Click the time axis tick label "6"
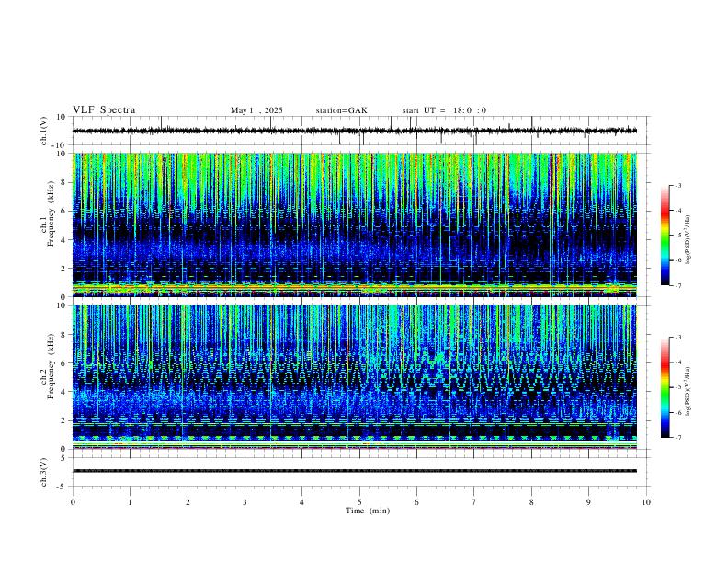This screenshot has height=563, width=728. click(x=416, y=502)
